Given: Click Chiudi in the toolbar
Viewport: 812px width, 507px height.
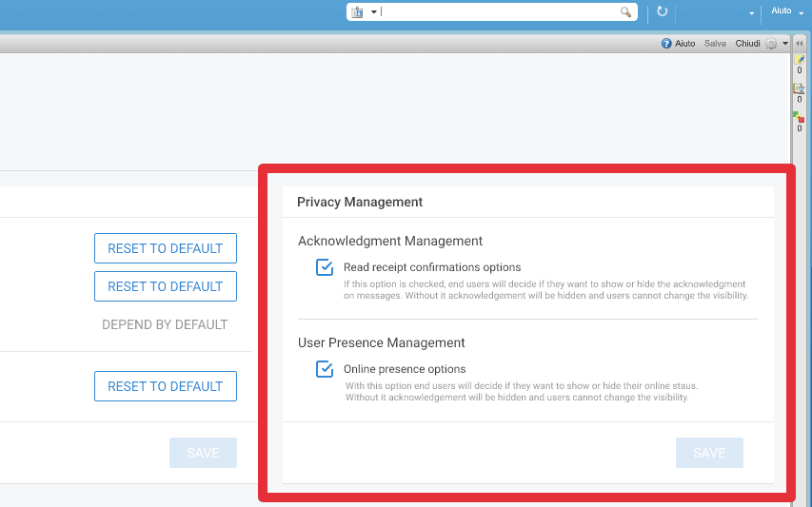Looking at the screenshot, I should (x=747, y=44).
